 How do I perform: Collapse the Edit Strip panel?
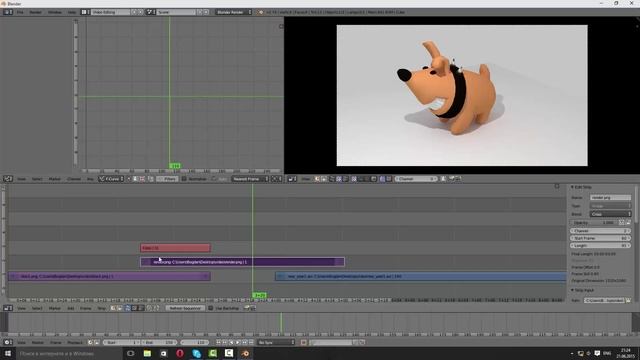[572, 187]
